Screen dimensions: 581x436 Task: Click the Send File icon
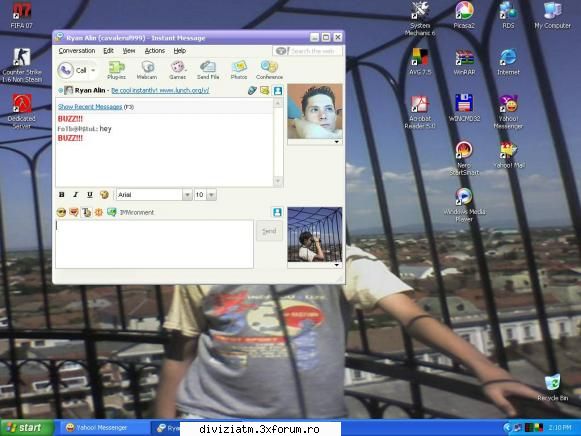tap(208, 70)
